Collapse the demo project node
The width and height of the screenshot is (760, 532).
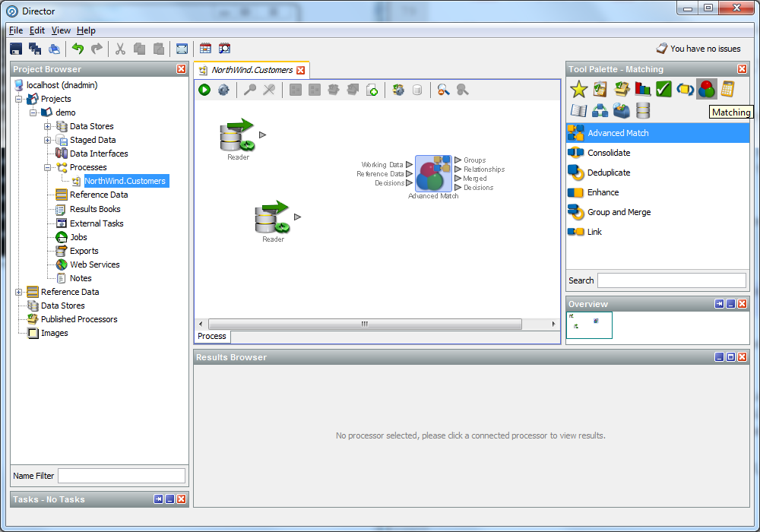tap(33, 112)
